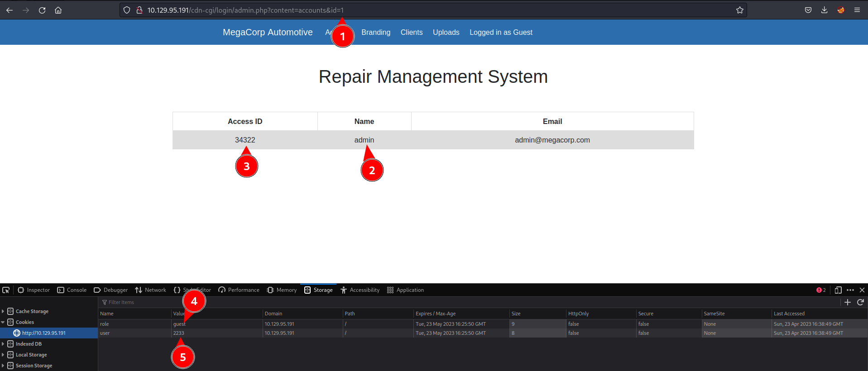
Task: Collapse the Cookies tree node
Action: (3, 322)
